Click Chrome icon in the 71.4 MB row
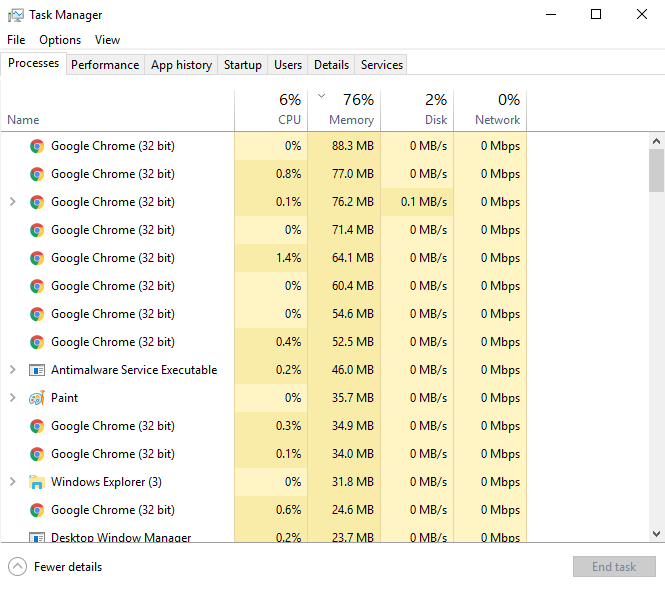Screen dimensions: 665x589 (x=37, y=230)
